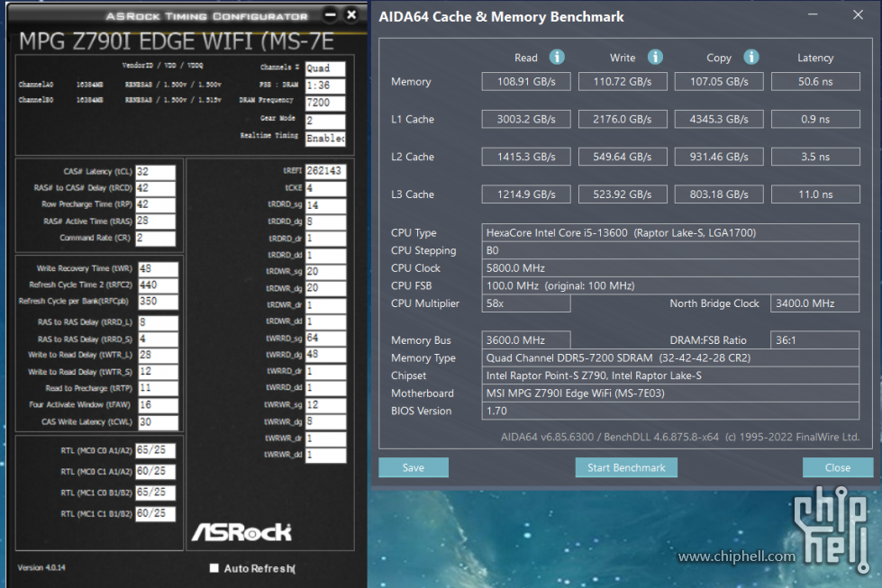882x588 pixels.
Task: Close the AIDA64 window with the X icon
Action: point(858,14)
